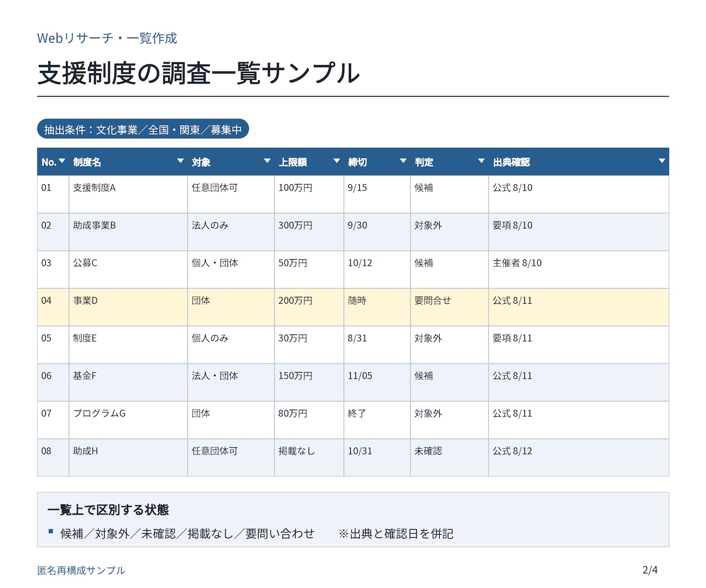Select the 300万円 amount cell
This screenshot has height=588, width=706.
(309, 231)
